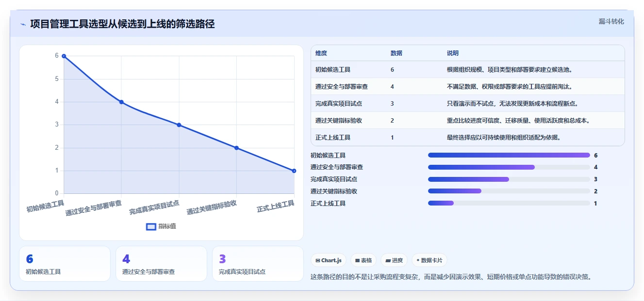Click the 漏斗转化 label in header
Image resolution: width=644 pixels, height=301 pixels.
click(x=611, y=21)
